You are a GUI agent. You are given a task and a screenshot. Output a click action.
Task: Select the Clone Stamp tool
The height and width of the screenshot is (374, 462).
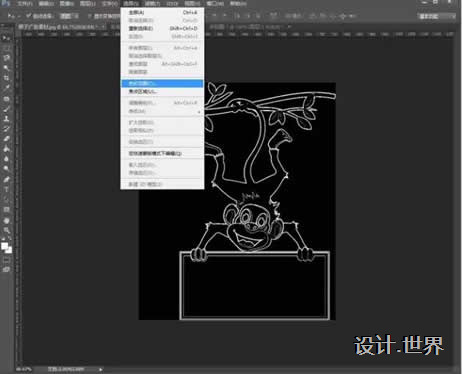tap(6, 119)
